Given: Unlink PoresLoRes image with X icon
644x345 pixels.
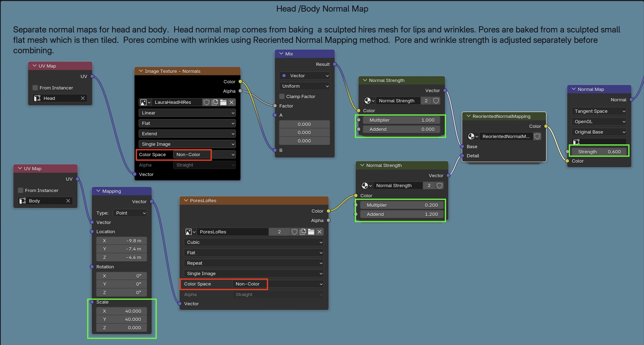Looking at the screenshot, I should (319, 232).
